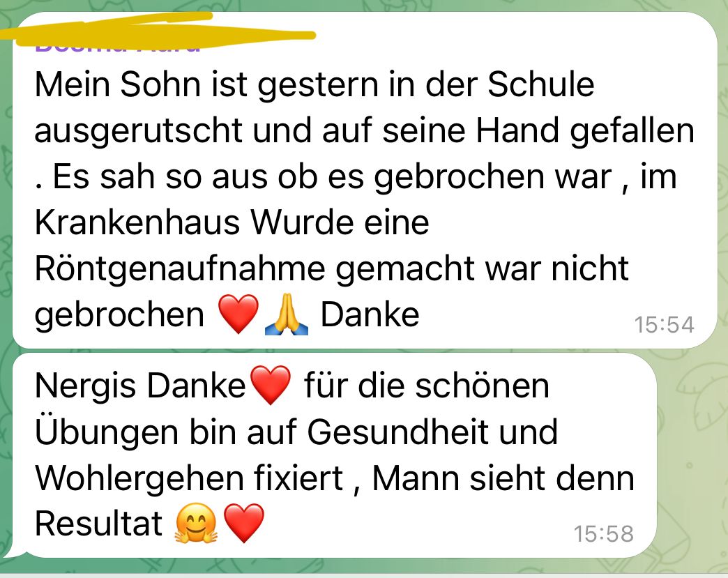Click the name 'Nergis' in second message

pyautogui.click(x=86, y=387)
